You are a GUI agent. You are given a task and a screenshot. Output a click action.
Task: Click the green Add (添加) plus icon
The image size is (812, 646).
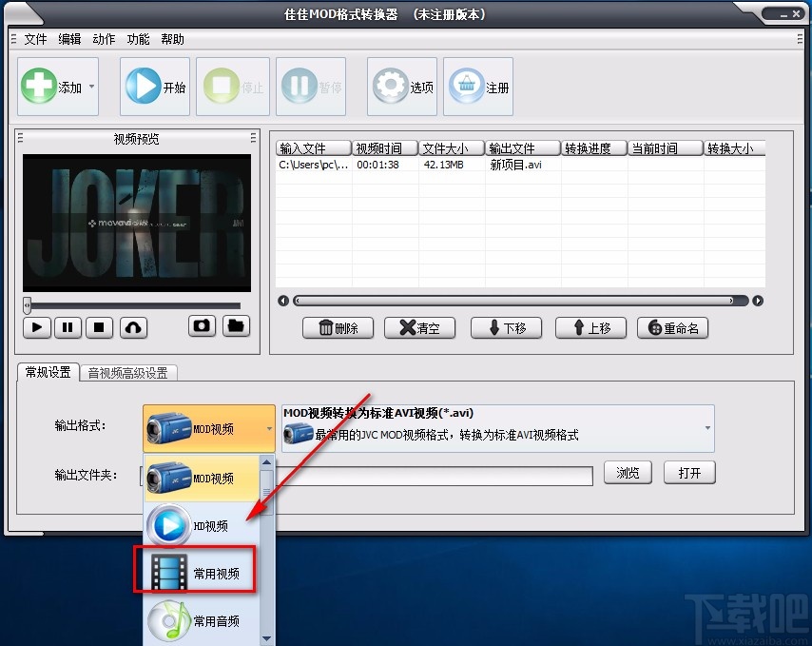point(38,86)
